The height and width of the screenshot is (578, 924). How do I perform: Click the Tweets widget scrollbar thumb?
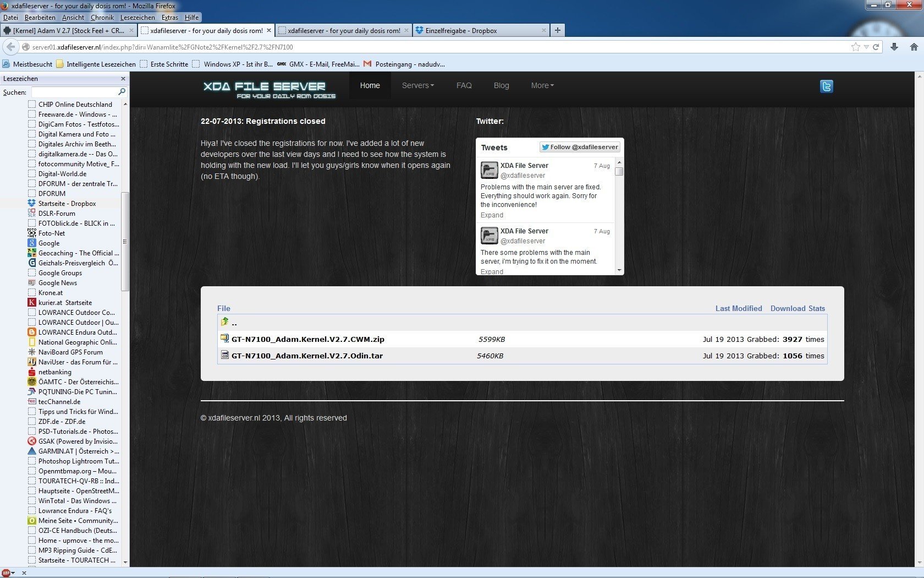(x=619, y=171)
